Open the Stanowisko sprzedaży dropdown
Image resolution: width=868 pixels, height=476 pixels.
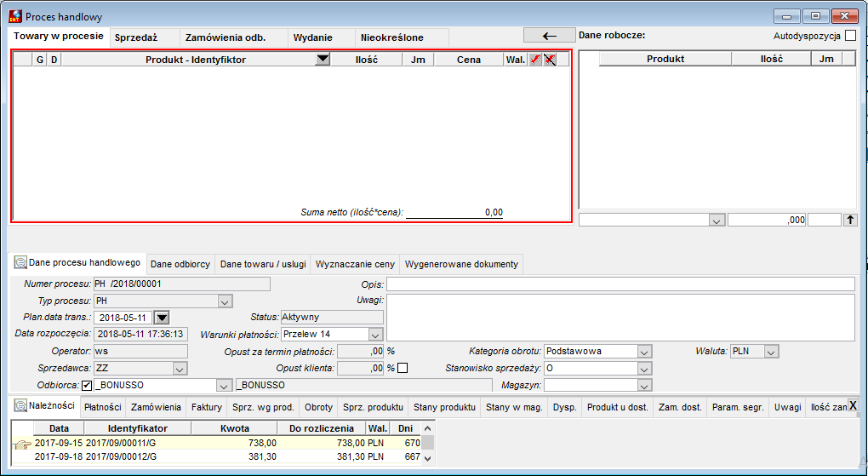click(x=644, y=369)
